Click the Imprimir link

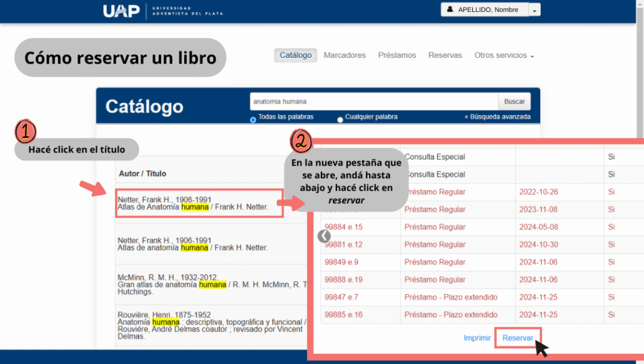(x=477, y=338)
